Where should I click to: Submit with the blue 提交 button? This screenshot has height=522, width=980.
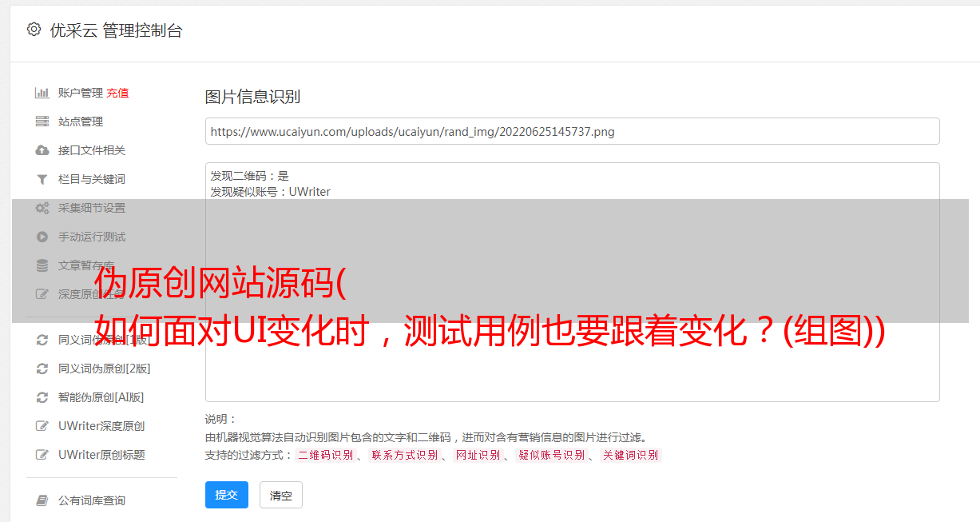227,495
